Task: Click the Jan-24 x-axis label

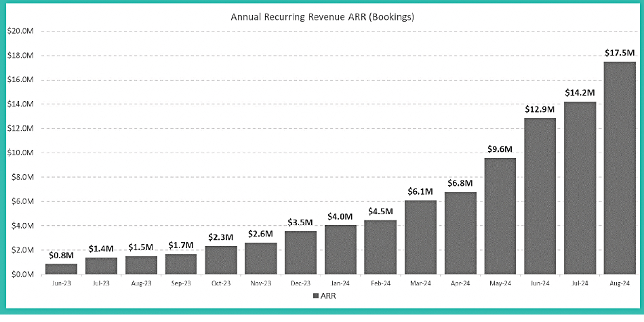Action: pos(341,283)
